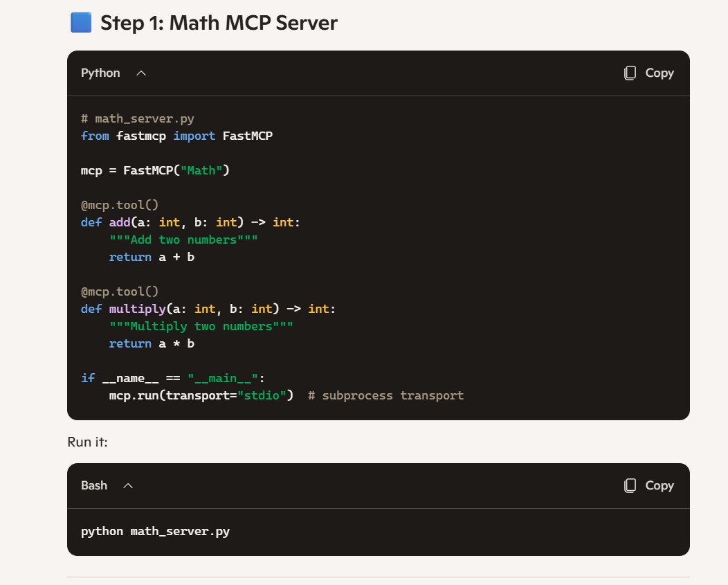This screenshot has height=585, width=728.
Task: Click 'python math_server.py' command
Action: click(155, 531)
